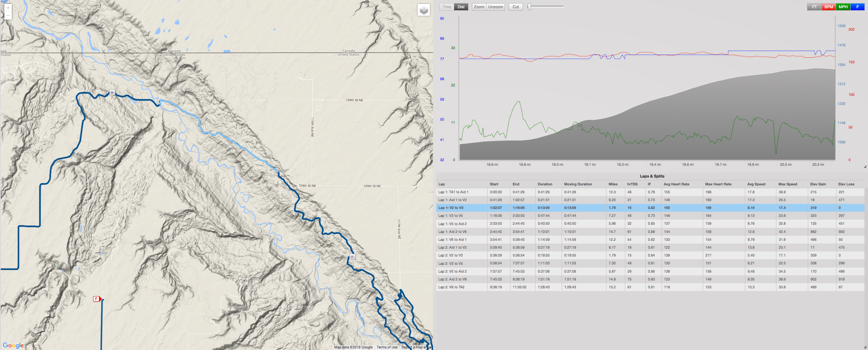Click the Unzoom chart button
The image size is (868, 350).
click(496, 7)
